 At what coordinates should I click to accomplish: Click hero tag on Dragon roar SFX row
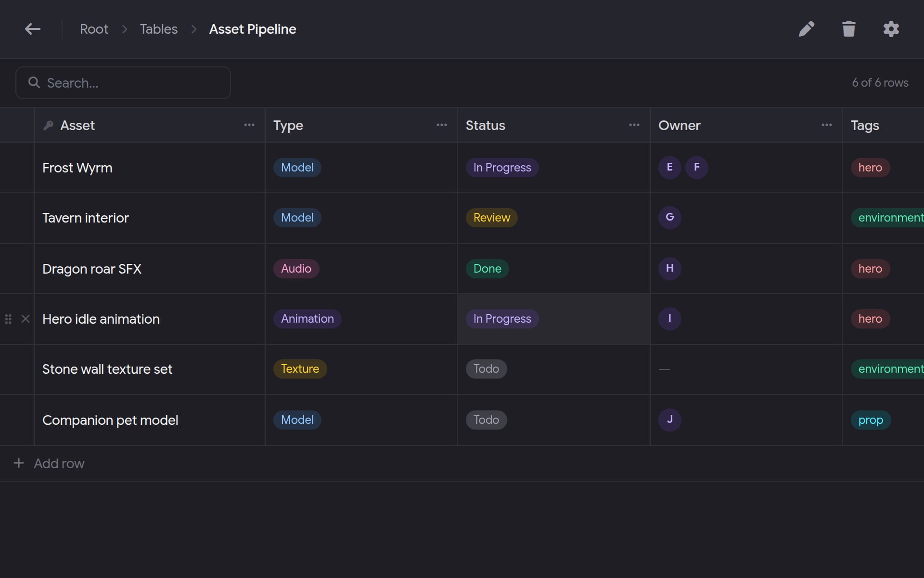click(870, 269)
